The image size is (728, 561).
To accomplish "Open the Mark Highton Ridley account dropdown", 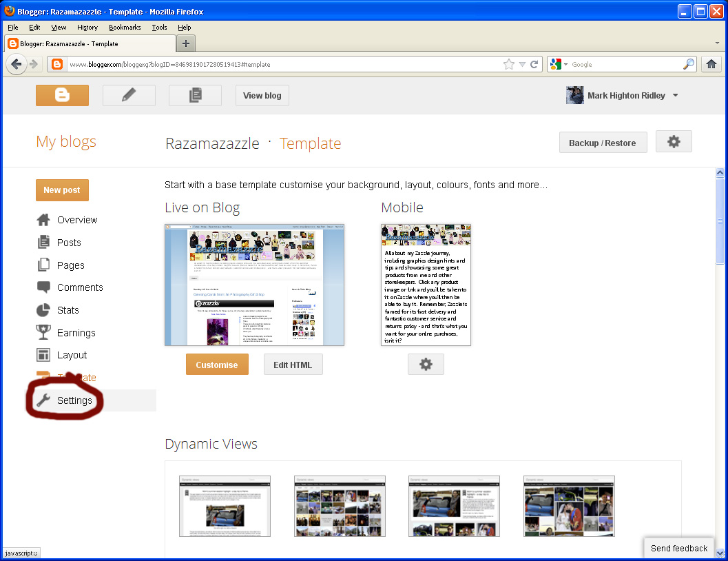I will [676, 95].
